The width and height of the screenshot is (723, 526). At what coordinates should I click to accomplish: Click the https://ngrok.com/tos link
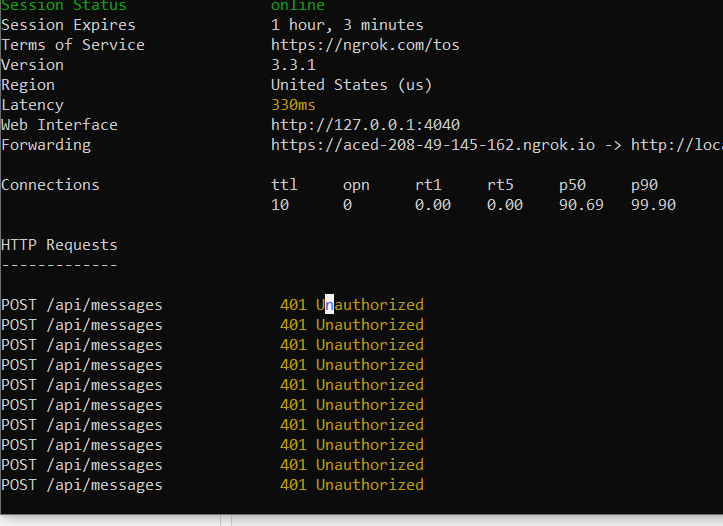[x=365, y=45]
